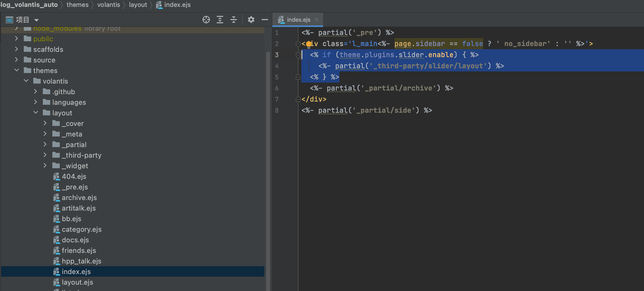The image size is (644, 291).
Task: Click 'page.sidebar' on line 2
Action: [420, 44]
